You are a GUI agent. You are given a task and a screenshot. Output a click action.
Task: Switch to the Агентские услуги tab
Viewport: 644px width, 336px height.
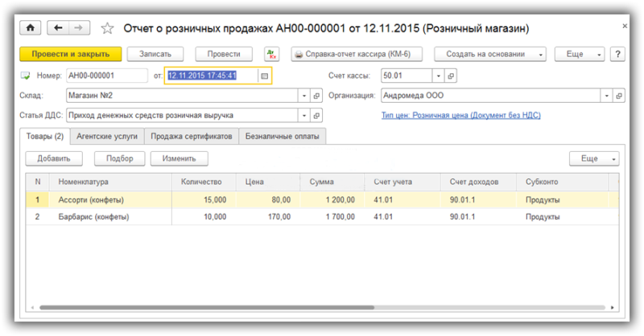click(x=107, y=136)
